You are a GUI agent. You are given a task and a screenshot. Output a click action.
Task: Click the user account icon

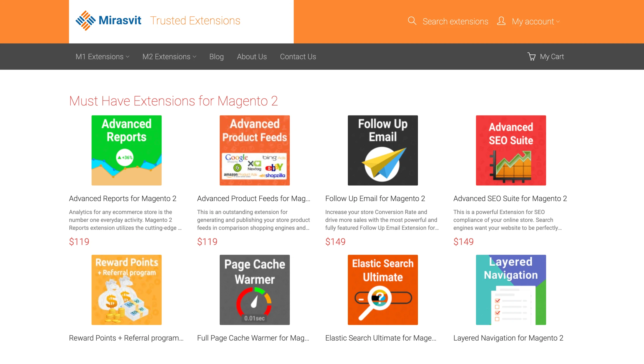pyautogui.click(x=501, y=21)
